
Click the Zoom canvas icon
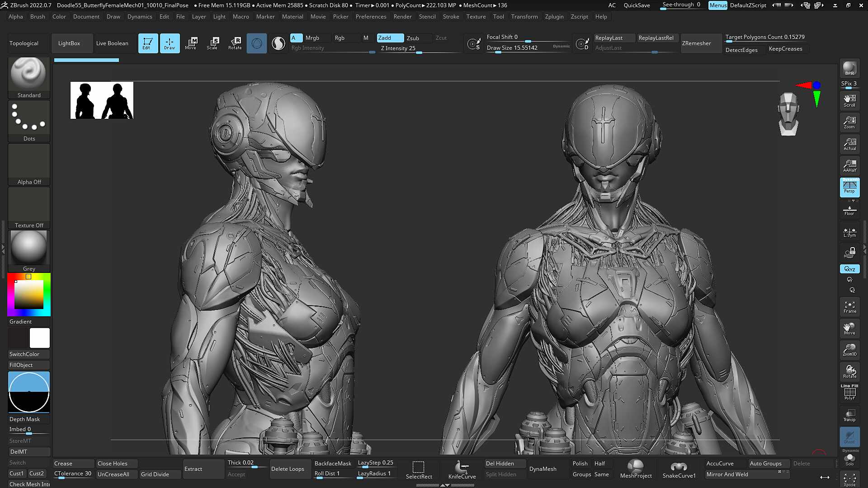pyautogui.click(x=849, y=122)
